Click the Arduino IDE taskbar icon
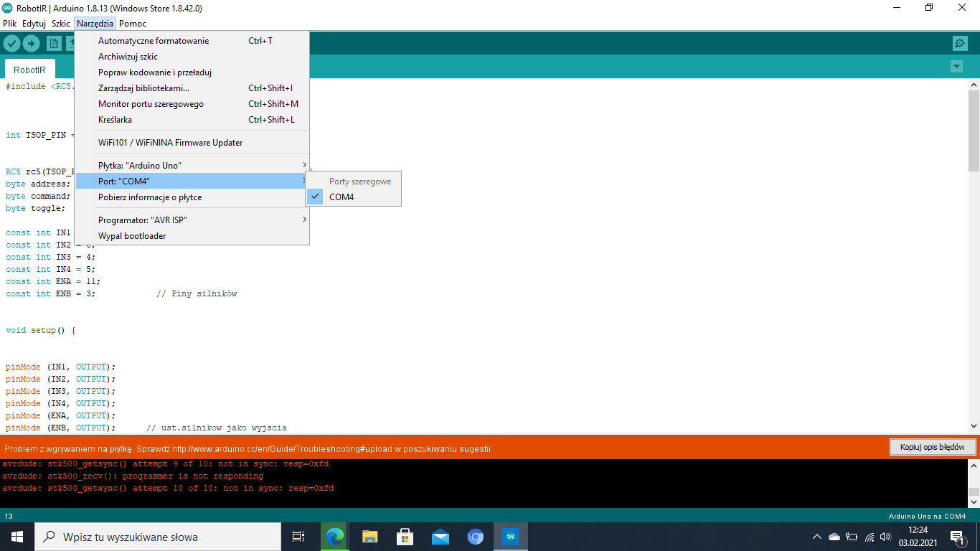This screenshot has height=551, width=980. click(511, 537)
